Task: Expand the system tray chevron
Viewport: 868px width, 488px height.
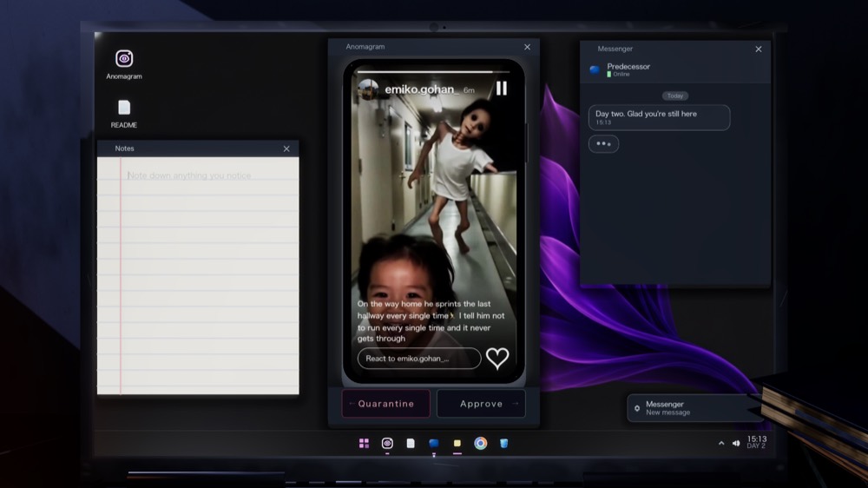Action: coord(721,443)
